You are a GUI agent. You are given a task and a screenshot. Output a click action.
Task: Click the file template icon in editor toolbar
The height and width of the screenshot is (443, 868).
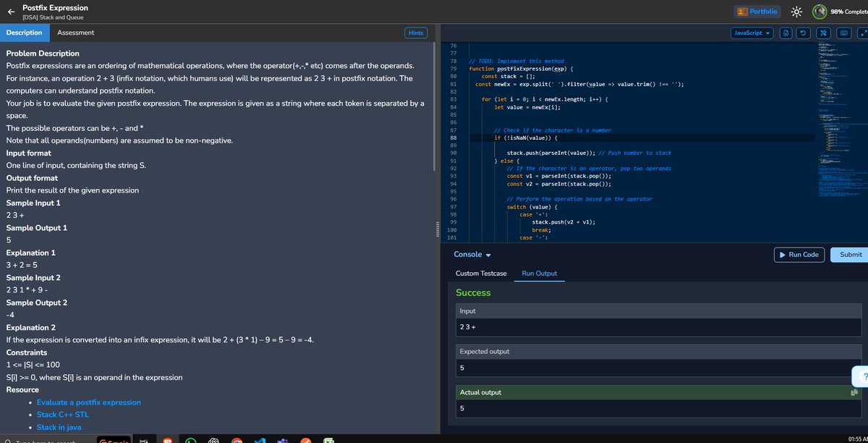[x=786, y=33]
